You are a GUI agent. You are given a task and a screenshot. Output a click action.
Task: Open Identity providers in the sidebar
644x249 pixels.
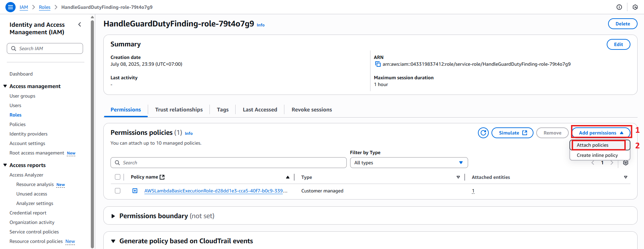(28, 134)
